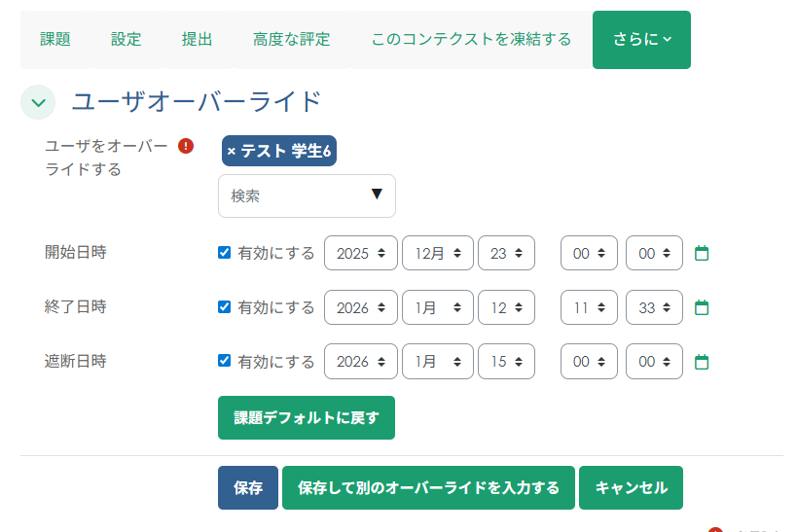797x532 pixels.
Task: Click the required-field warning icon
Action: pyautogui.click(x=186, y=147)
